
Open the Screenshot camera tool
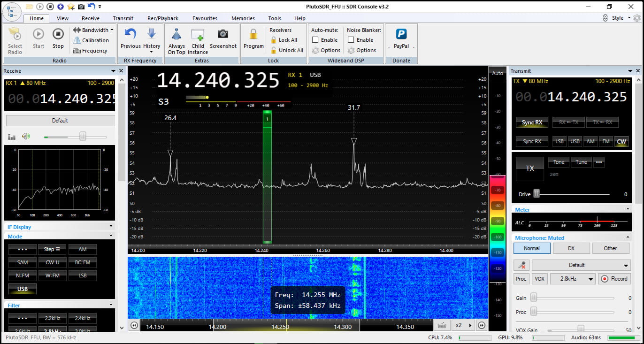click(x=223, y=34)
